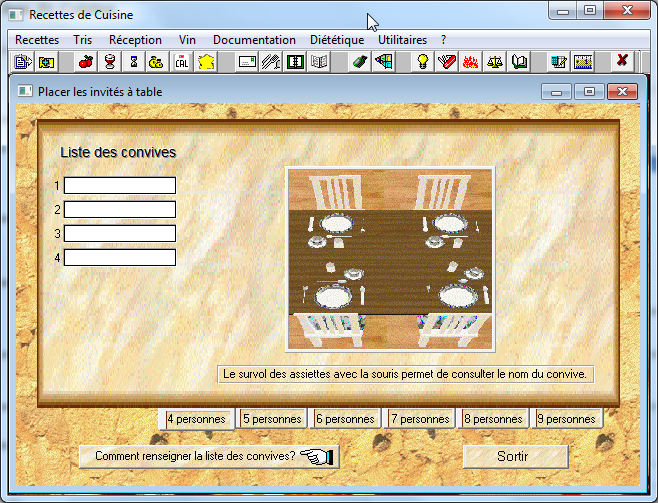Open the Tris menu
This screenshot has width=658, height=503.
(x=82, y=40)
